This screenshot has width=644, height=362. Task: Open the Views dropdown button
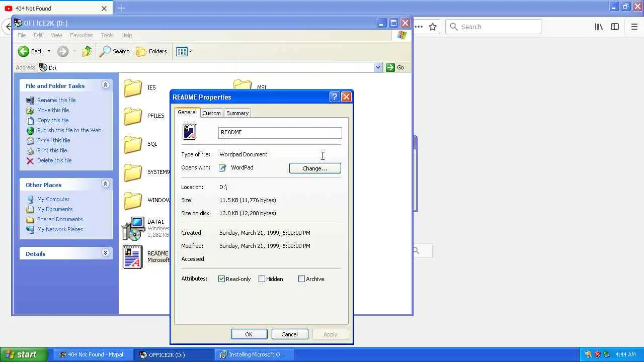(184, 51)
